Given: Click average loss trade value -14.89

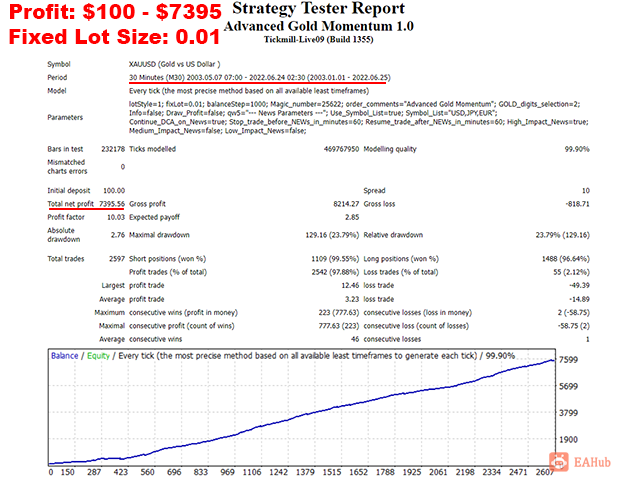Looking at the screenshot, I should pos(579,299).
